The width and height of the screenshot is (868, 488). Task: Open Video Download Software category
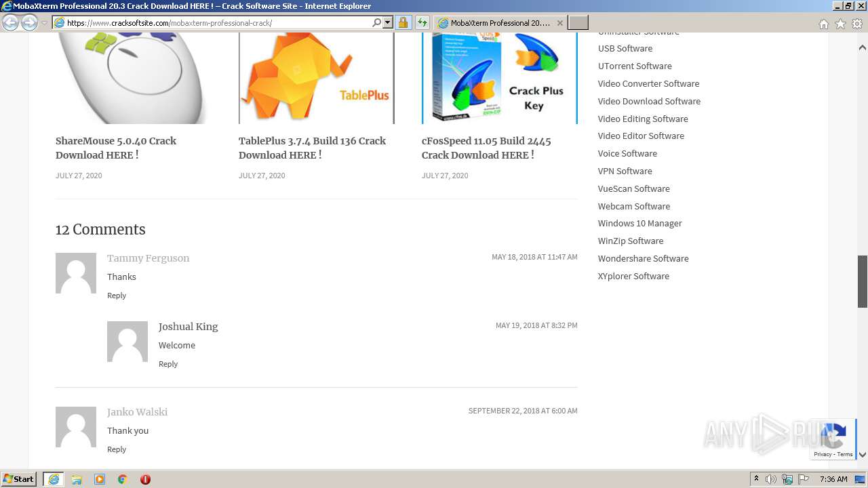click(649, 102)
